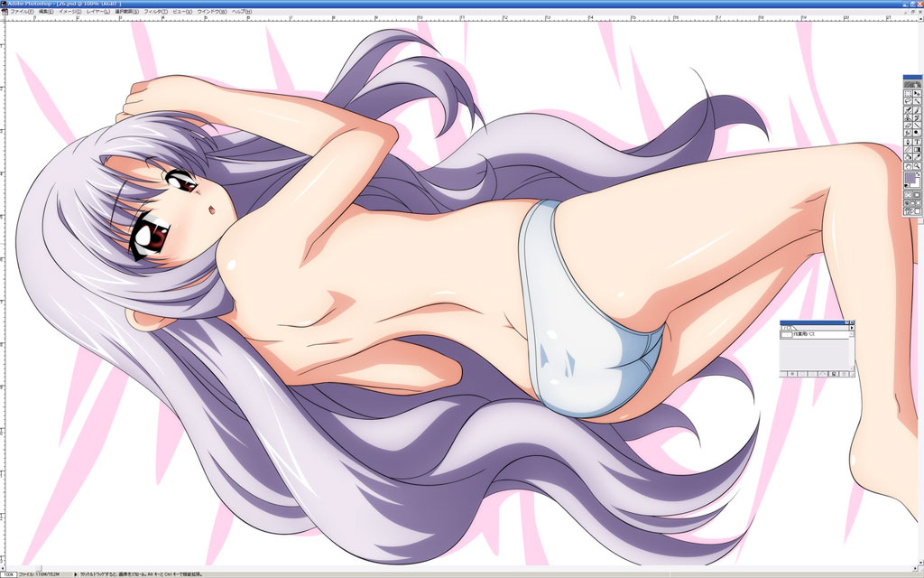The height and width of the screenshot is (578, 924).
Task: Select the Paint Bucket tool
Action: pos(908,156)
